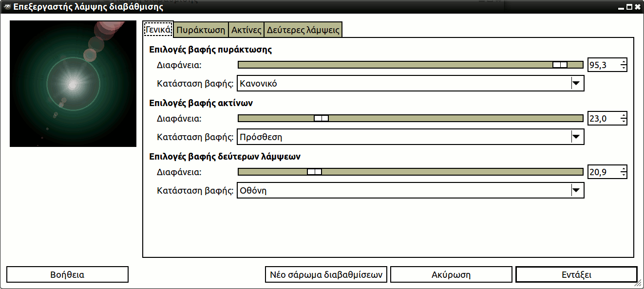Click the glow opacity slider handle
Image resolution: width=644 pixels, height=289 pixels.
tap(560, 65)
